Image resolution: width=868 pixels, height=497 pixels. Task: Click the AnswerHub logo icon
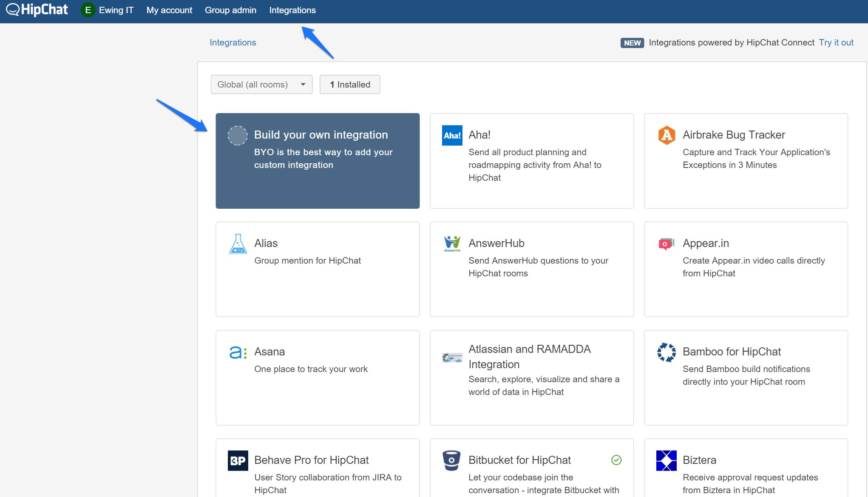pyautogui.click(x=452, y=244)
